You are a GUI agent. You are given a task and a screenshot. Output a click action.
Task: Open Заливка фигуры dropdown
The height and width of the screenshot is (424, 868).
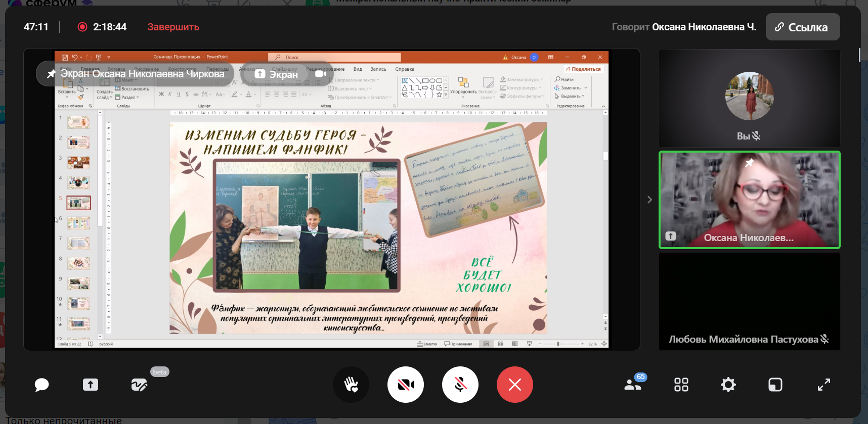tap(522, 79)
